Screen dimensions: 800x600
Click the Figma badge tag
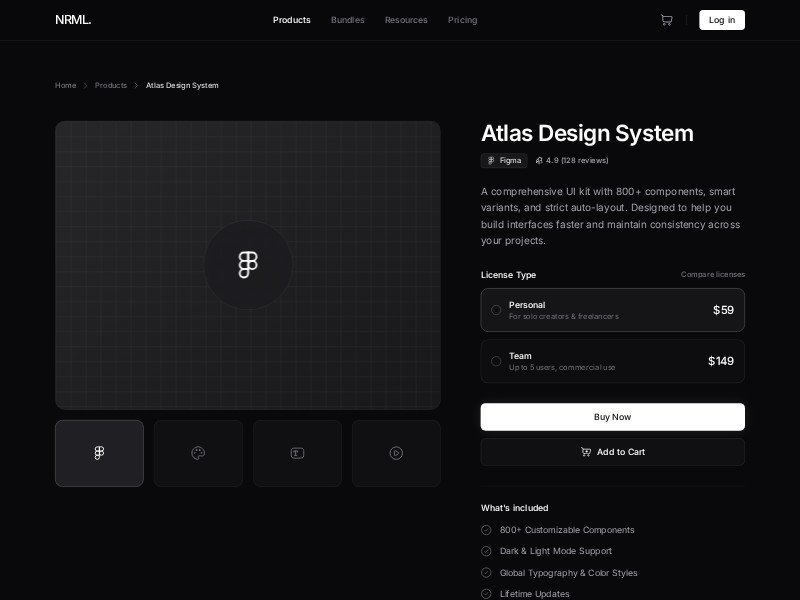[x=504, y=160]
